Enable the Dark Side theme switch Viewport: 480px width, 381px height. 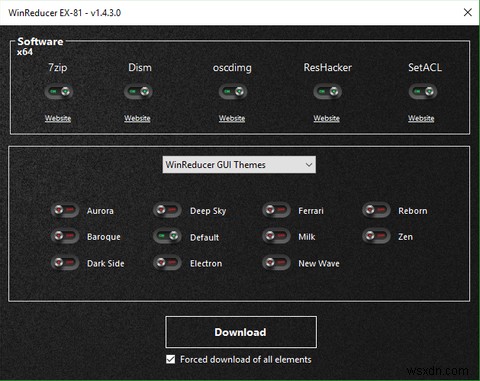point(65,263)
